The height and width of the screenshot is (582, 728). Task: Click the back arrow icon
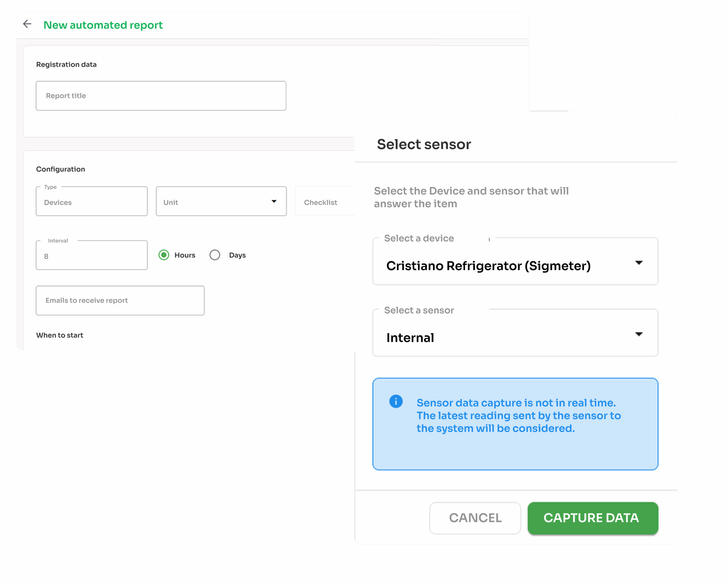tap(27, 24)
